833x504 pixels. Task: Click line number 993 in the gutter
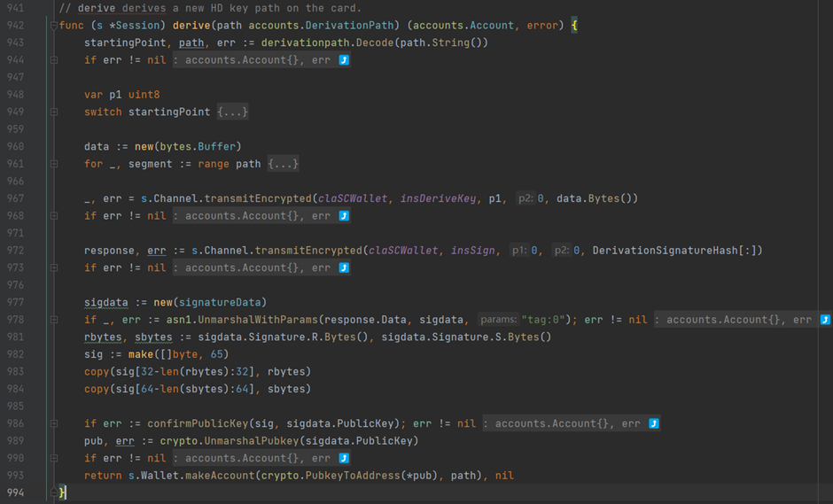[x=15, y=476]
